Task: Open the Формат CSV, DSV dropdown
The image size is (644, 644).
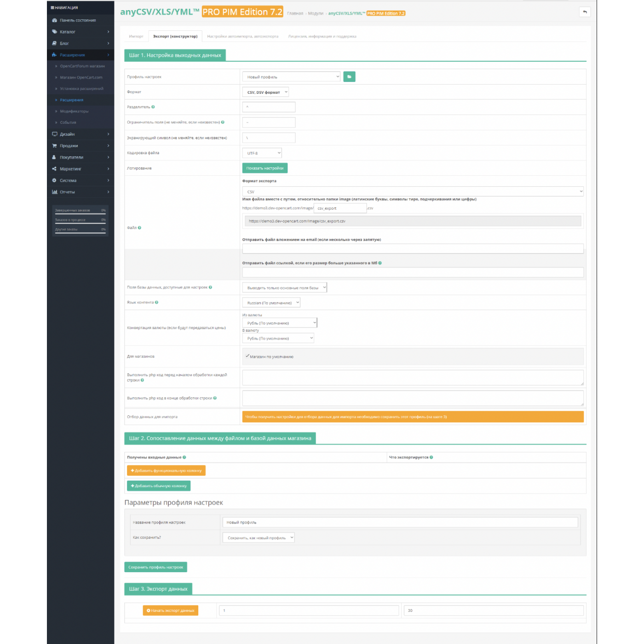Action: [265, 92]
